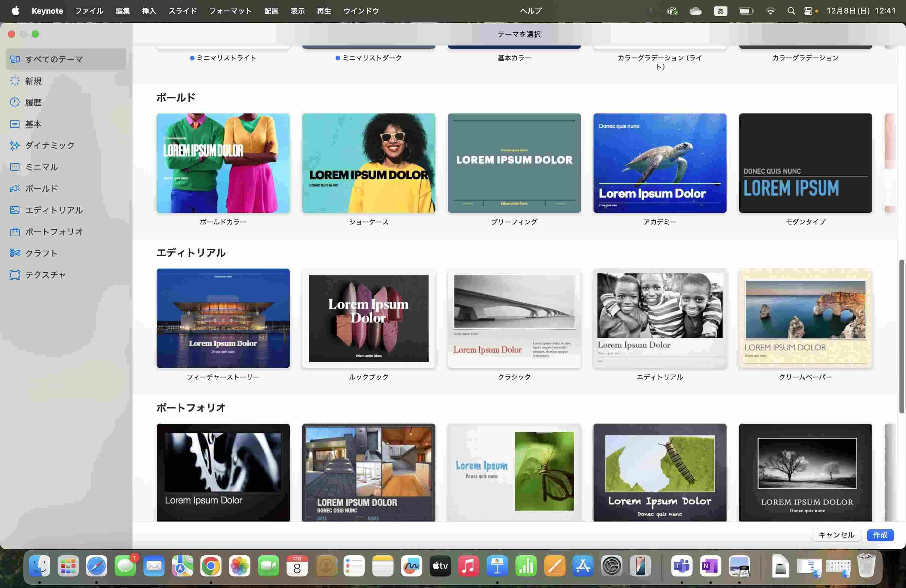
Task: Click the Wi-Fi status icon
Action: point(770,11)
